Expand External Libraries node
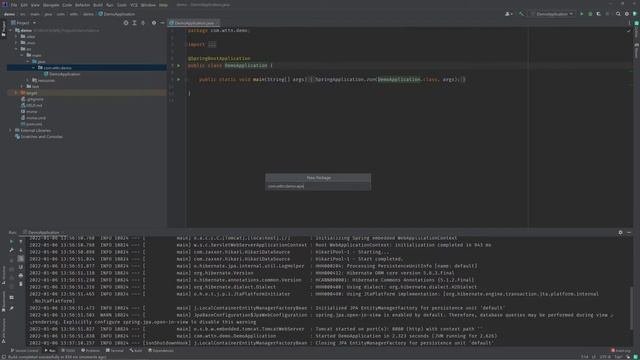Screen dimensions: 640x360 pos(11,130)
